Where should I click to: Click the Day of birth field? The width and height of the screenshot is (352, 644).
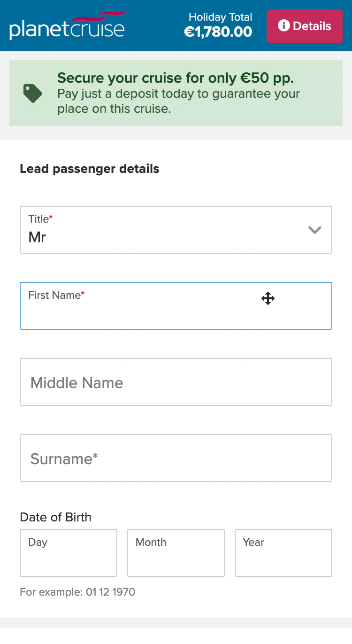point(68,553)
